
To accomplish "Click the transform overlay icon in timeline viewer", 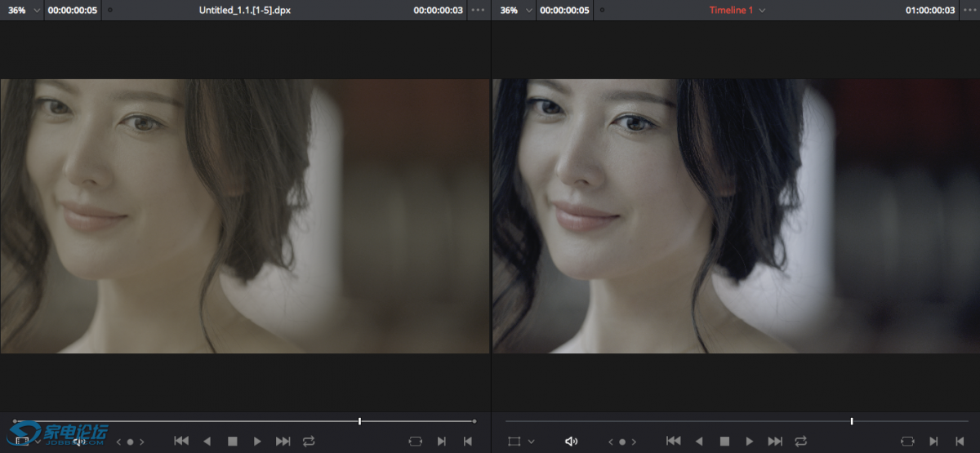I will (514, 441).
